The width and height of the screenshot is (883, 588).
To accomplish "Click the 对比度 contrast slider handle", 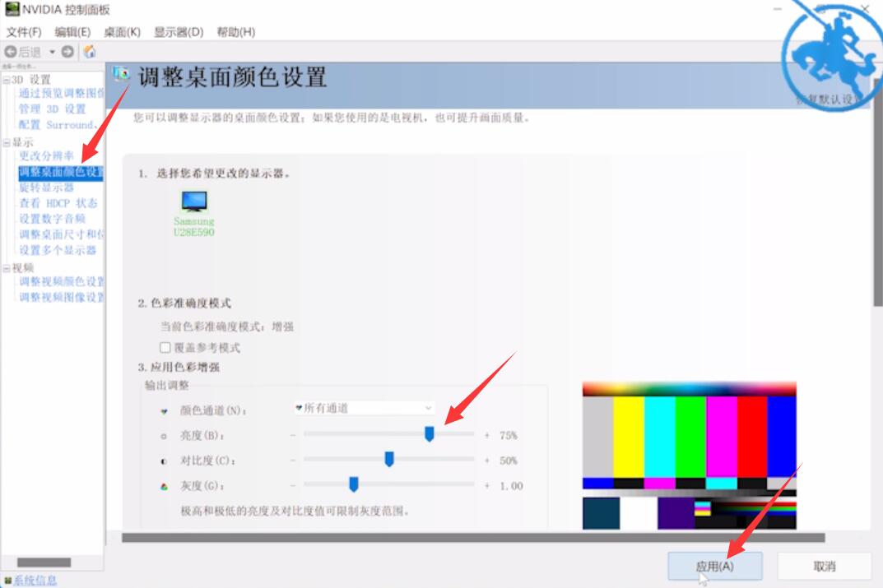I will [x=389, y=459].
